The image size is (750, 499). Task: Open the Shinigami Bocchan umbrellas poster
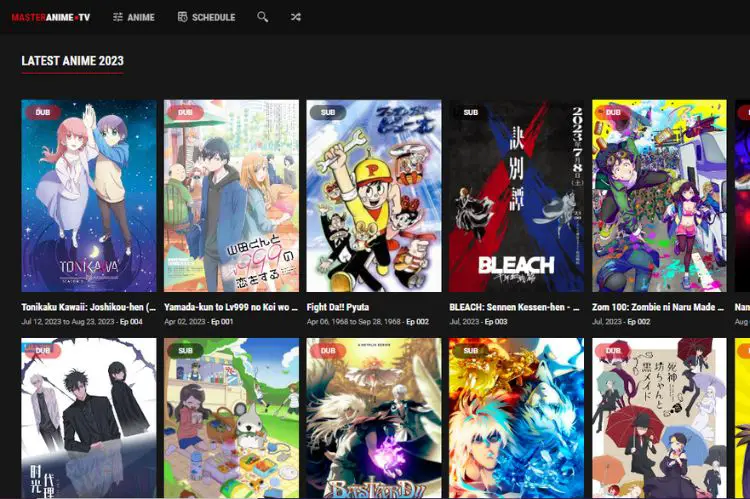click(x=659, y=418)
